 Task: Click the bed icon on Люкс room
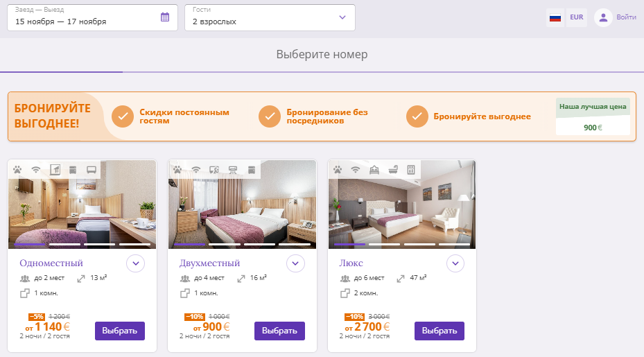tap(374, 170)
